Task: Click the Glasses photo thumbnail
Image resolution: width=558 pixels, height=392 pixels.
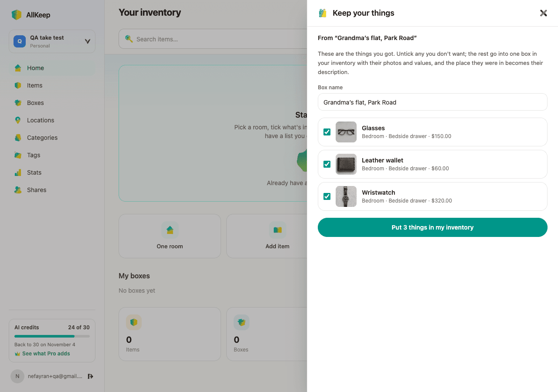Action: click(x=346, y=132)
